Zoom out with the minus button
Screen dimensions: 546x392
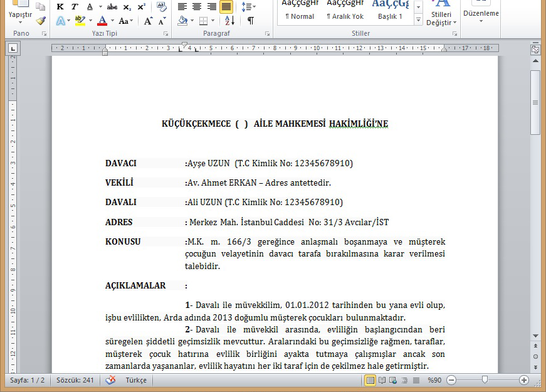pos(451,380)
